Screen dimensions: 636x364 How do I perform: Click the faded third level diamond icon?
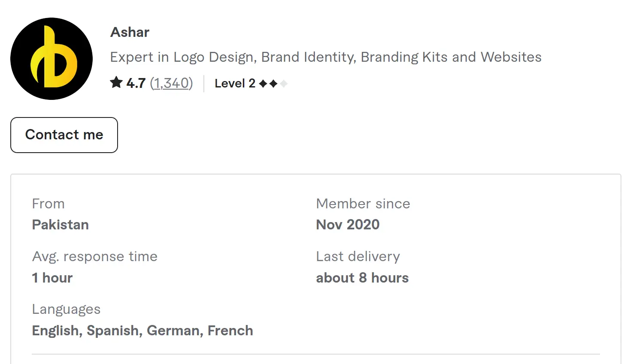point(284,84)
